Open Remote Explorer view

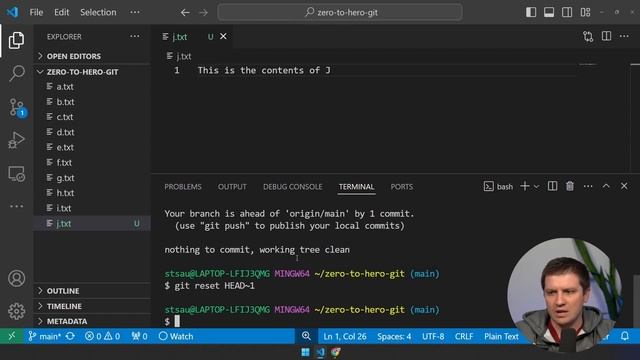[16, 174]
